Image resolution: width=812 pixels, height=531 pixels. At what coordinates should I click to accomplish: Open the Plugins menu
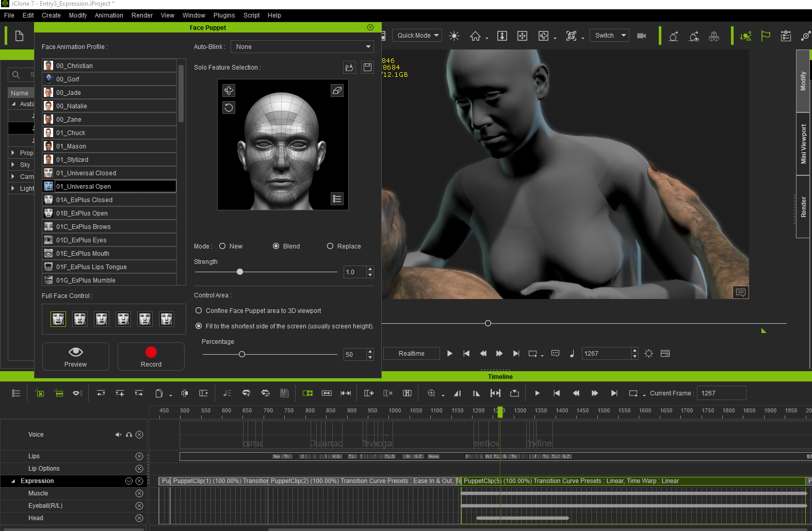[x=224, y=15]
